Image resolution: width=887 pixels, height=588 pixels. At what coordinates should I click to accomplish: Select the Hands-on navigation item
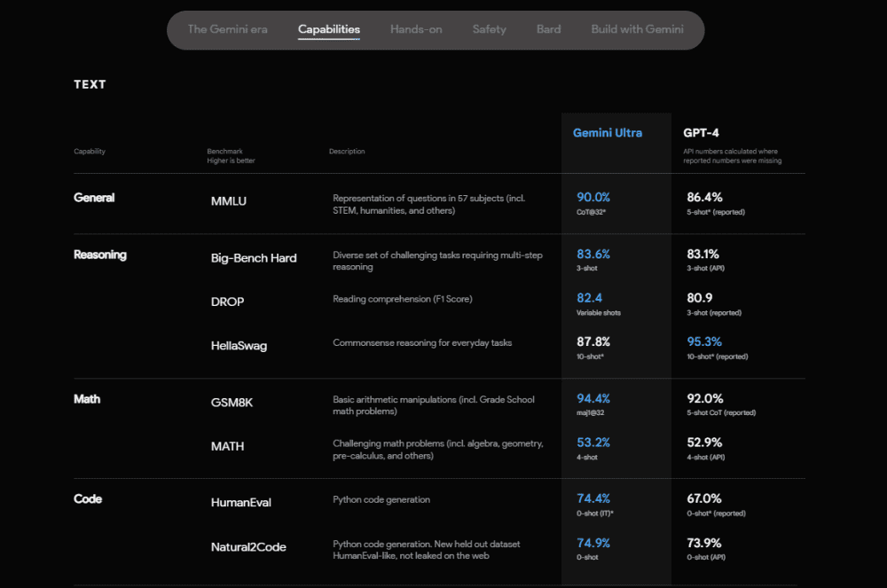point(416,29)
